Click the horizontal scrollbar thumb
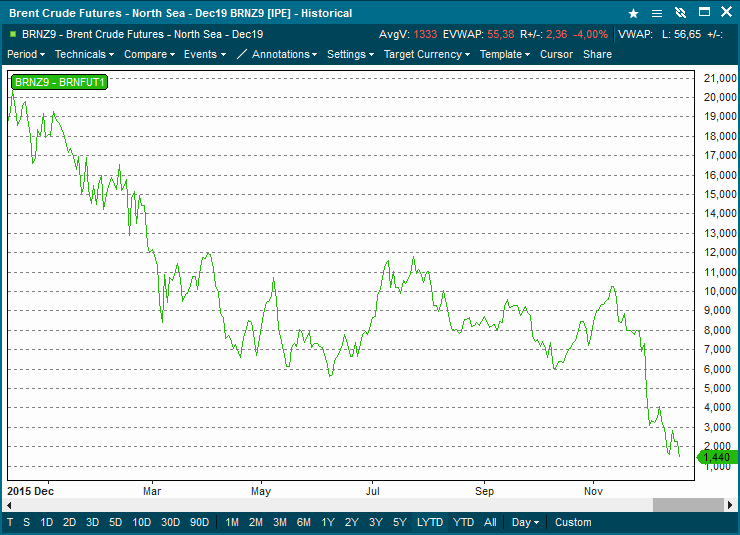 click(688, 505)
